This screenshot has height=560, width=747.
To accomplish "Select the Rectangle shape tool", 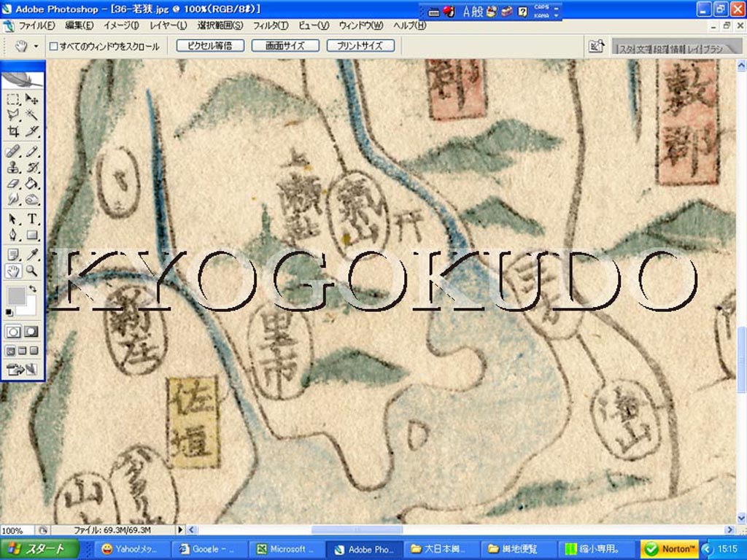I will coord(31,236).
